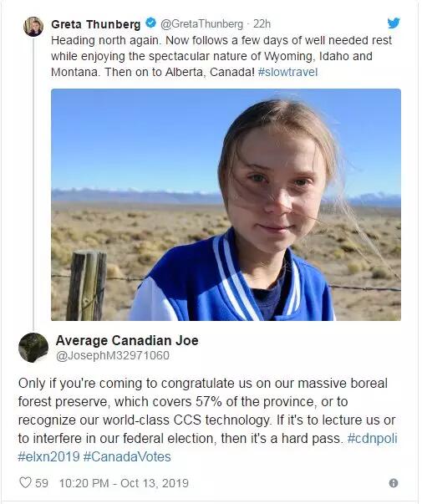Open Average Canadian Joe's avatar
Screen dimensions: 422x504
coord(33,348)
